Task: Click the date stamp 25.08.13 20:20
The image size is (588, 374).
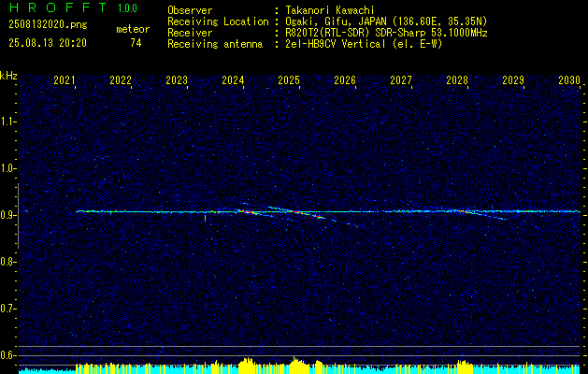Action: [48, 43]
